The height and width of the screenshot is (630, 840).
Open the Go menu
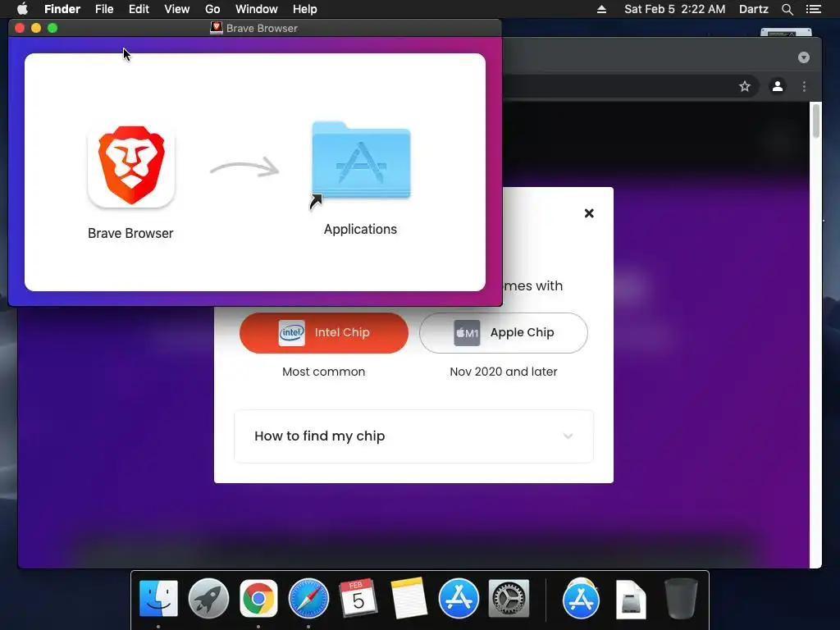pyautogui.click(x=212, y=9)
